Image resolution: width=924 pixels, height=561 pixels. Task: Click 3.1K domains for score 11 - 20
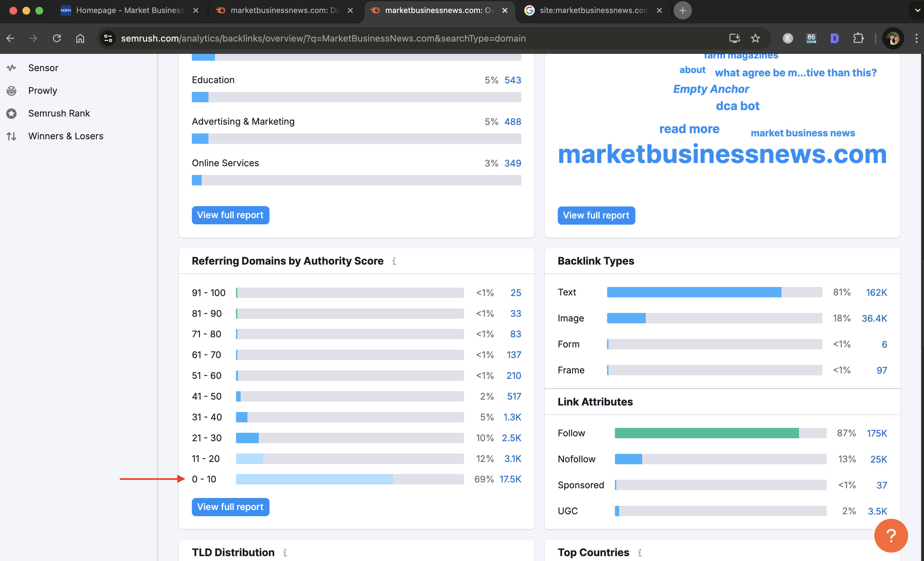click(513, 459)
